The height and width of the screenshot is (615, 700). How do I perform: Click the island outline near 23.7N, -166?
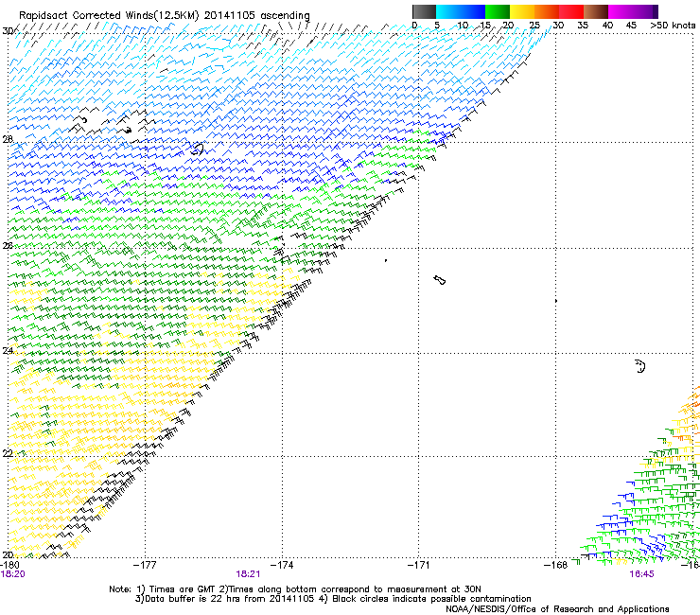tap(640, 366)
